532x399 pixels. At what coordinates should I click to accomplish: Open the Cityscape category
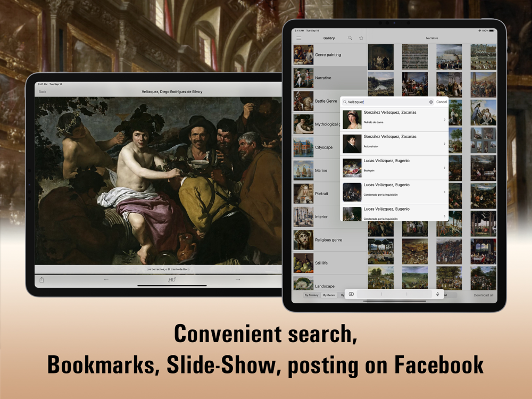(x=316, y=147)
